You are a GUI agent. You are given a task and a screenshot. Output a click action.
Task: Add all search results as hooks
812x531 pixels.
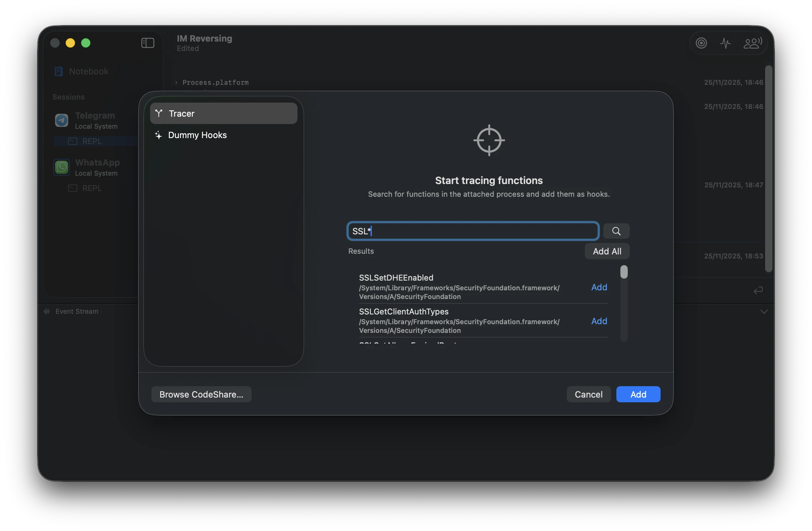tap(607, 251)
